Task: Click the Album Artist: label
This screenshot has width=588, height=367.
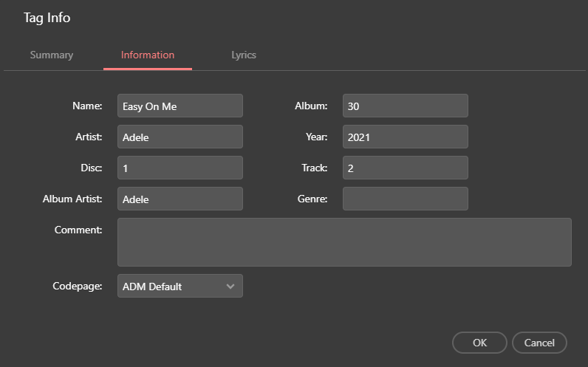Action: pos(72,199)
